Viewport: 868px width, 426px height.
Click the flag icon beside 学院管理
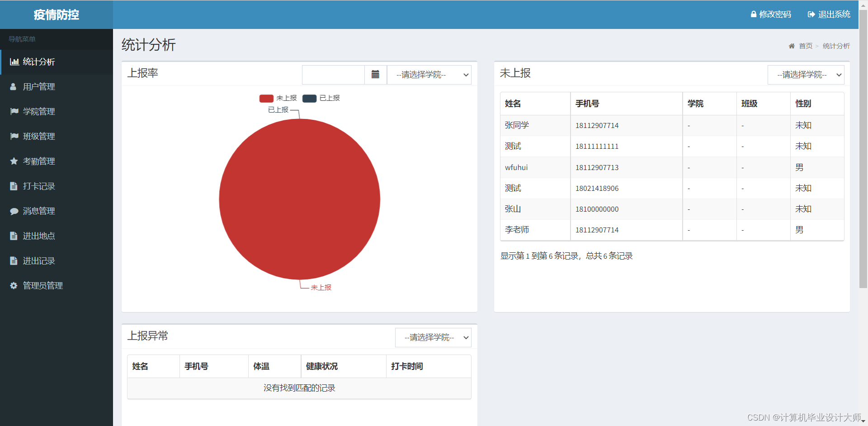coord(13,111)
